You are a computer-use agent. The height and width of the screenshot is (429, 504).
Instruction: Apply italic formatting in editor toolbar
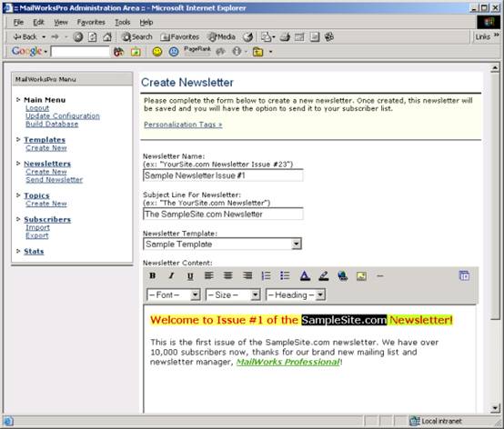[x=171, y=275]
